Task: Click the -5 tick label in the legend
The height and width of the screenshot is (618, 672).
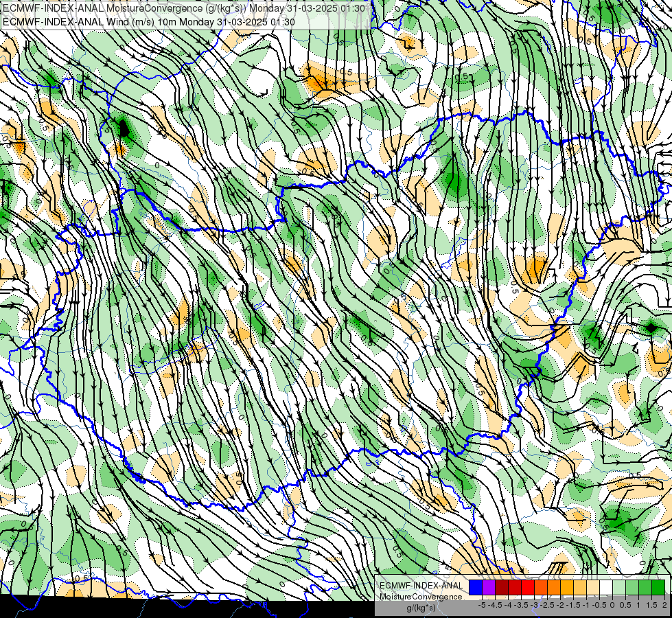Action: point(482,605)
